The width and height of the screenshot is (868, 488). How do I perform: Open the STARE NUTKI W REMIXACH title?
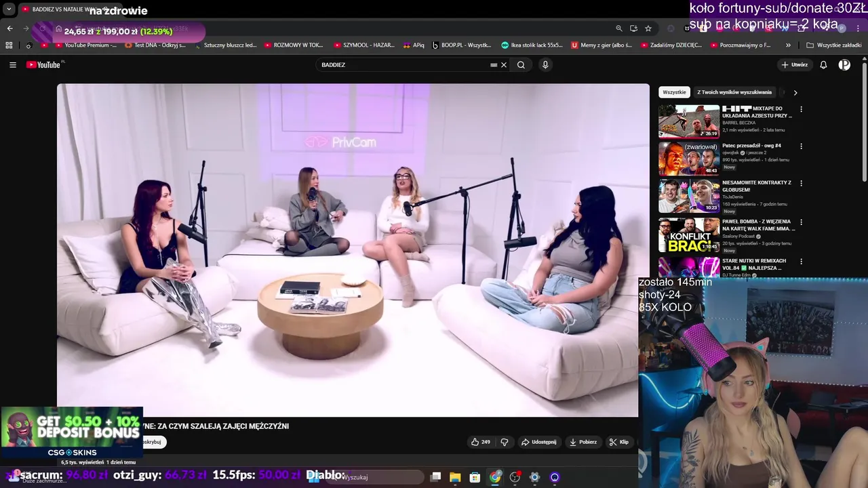click(x=754, y=264)
